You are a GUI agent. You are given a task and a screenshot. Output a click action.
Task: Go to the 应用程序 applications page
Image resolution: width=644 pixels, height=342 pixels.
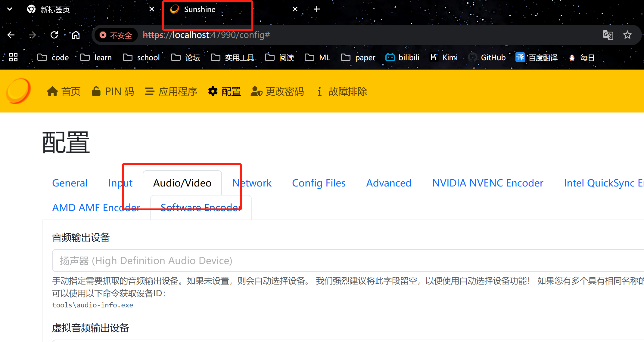coord(171,91)
